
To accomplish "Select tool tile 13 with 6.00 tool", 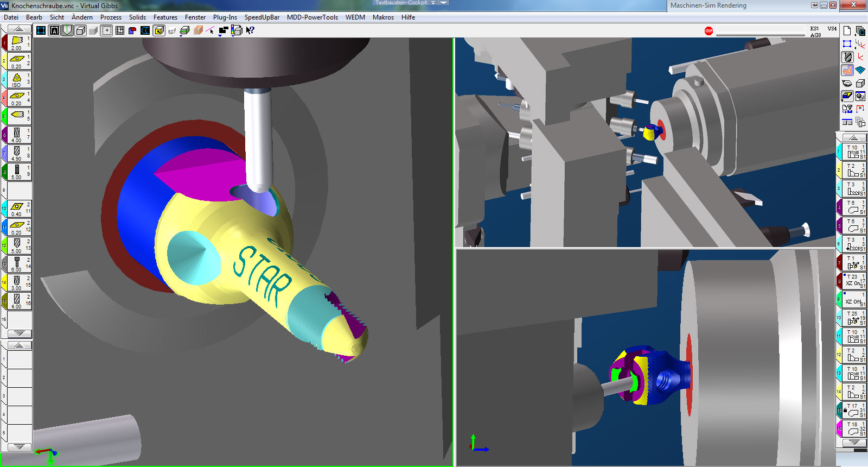I will coord(20,264).
